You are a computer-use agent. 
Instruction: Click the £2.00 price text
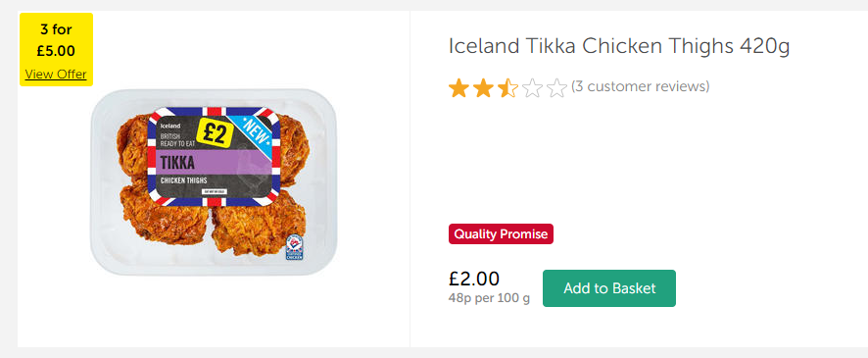pyautogui.click(x=474, y=279)
